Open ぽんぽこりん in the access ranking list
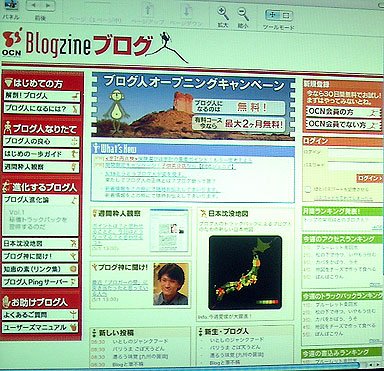This screenshot has width=384, height=371. click(330, 277)
